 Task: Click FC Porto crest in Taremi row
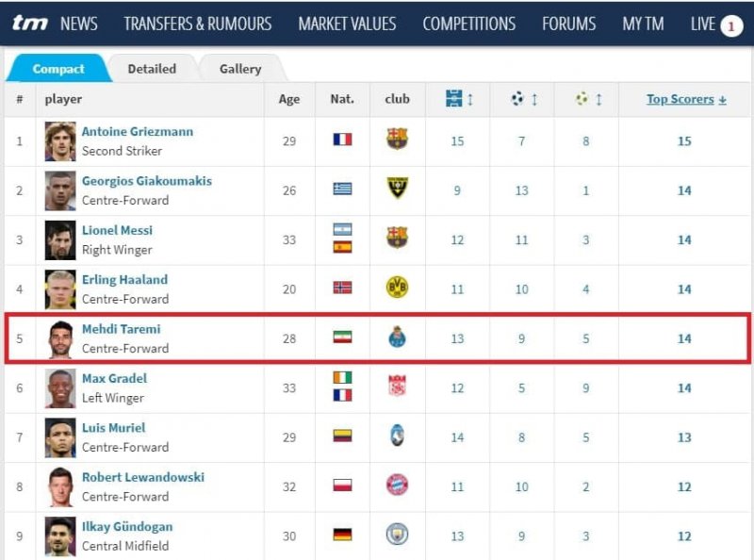tap(397, 338)
